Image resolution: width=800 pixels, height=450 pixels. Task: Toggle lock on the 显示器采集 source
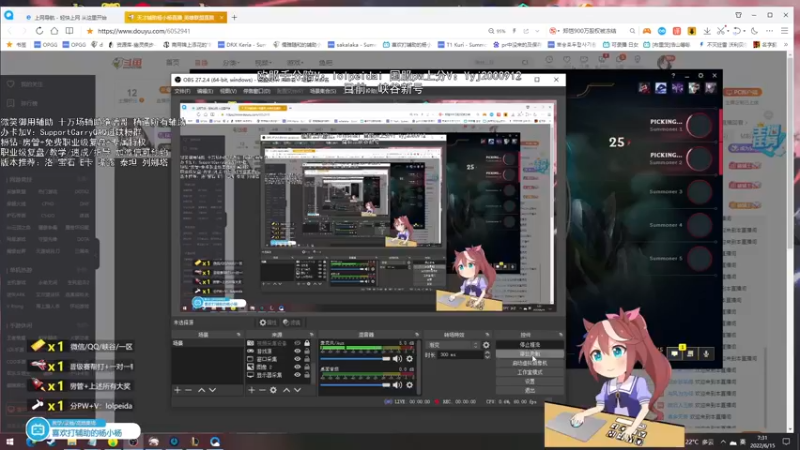(x=307, y=375)
